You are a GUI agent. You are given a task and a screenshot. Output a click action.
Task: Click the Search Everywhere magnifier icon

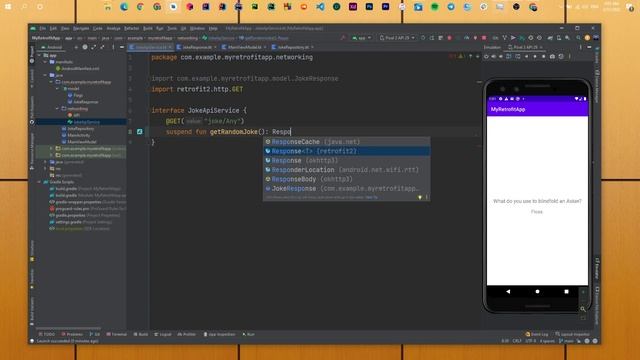point(578,38)
